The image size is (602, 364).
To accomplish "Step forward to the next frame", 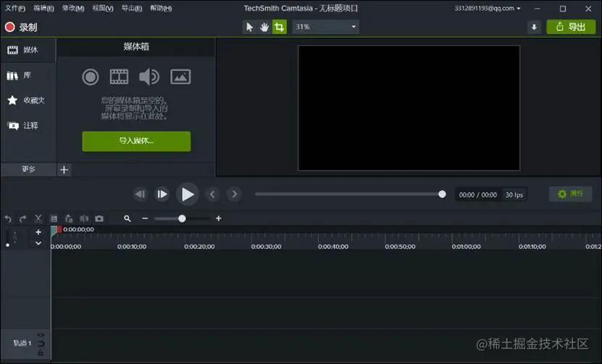I will 162,195.
